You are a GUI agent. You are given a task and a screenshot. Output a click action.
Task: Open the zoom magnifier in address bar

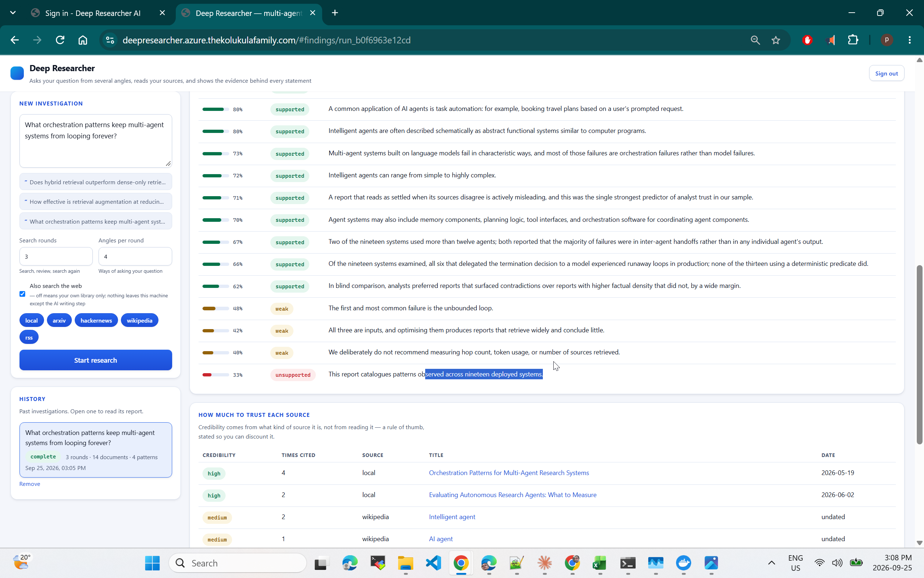tap(755, 40)
